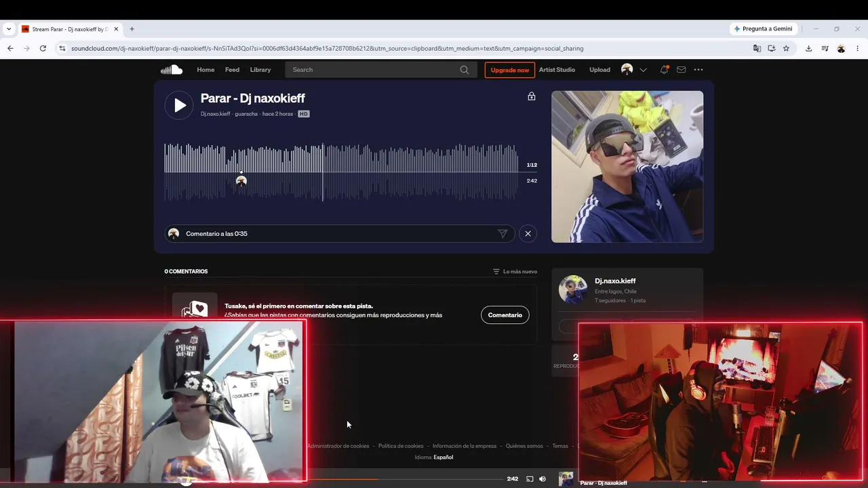Open the Library tab
The image size is (868, 488).
tap(260, 70)
